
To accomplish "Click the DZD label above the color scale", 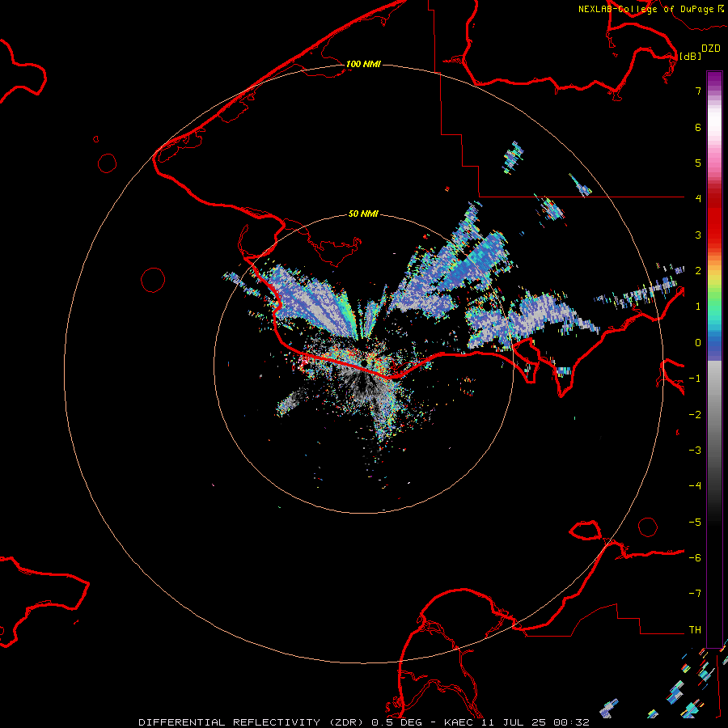I will click(711, 49).
